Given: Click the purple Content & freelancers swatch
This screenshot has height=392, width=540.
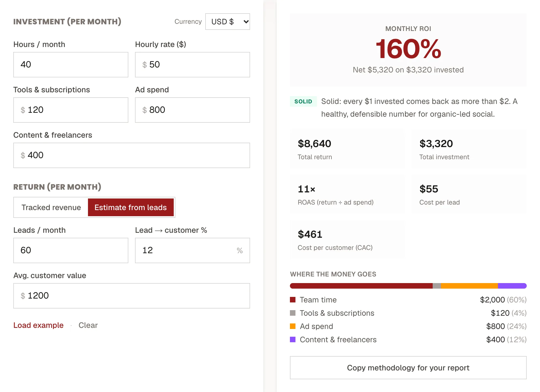Looking at the screenshot, I should click(293, 339).
